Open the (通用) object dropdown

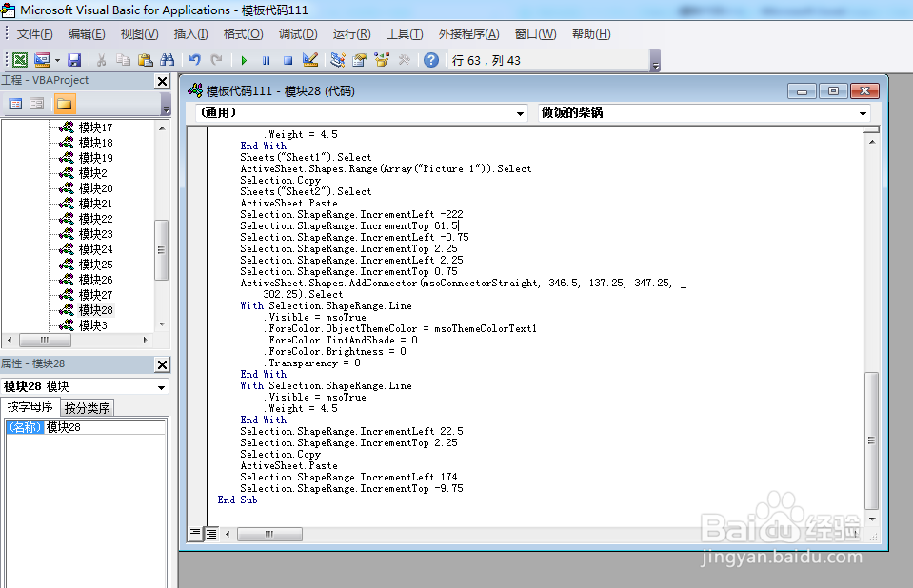point(520,113)
